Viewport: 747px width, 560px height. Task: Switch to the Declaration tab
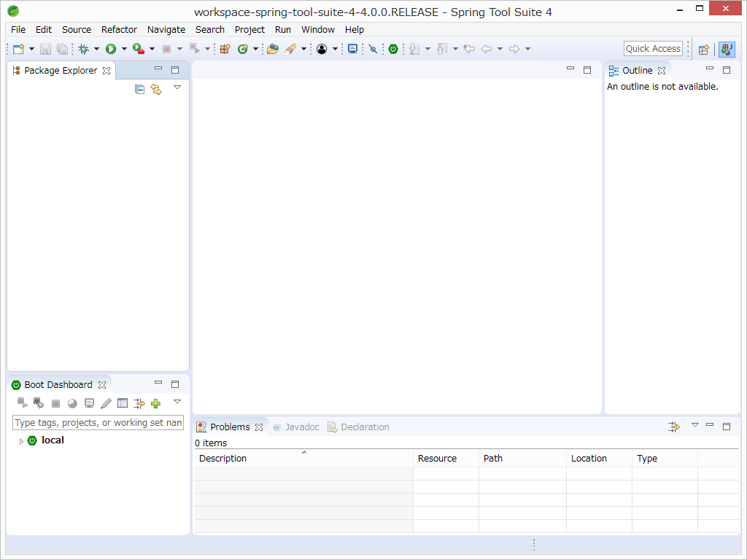[358, 427]
